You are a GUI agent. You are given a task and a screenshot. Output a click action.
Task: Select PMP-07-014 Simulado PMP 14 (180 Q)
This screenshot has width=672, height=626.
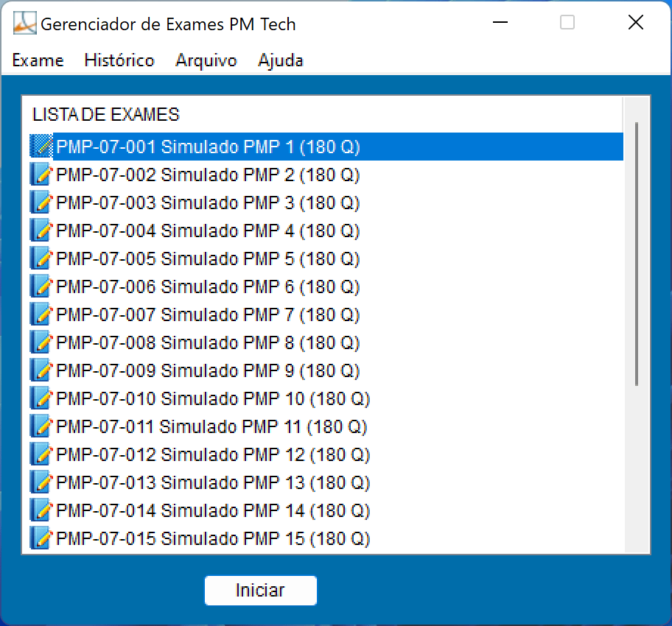coord(213,510)
